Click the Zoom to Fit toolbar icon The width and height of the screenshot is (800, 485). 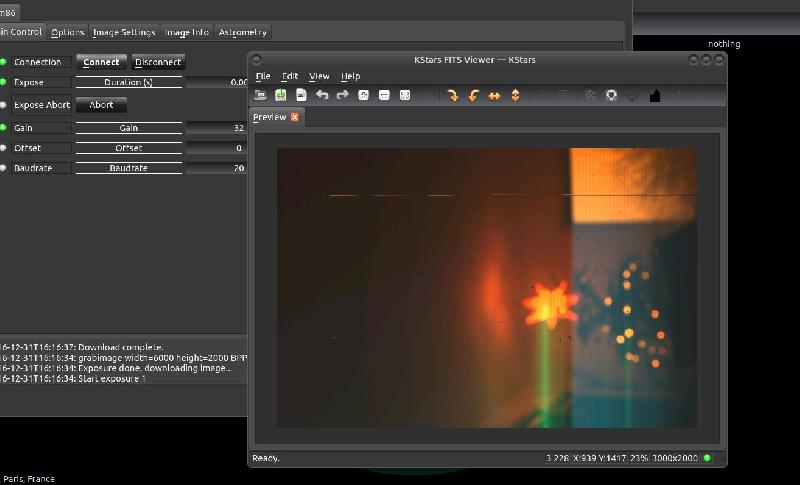pyautogui.click(x=405, y=95)
